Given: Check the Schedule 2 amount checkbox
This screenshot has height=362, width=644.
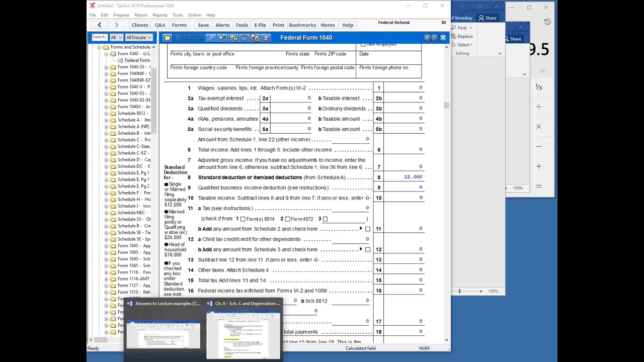Looking at the screenshot, I should coord(368,229).
